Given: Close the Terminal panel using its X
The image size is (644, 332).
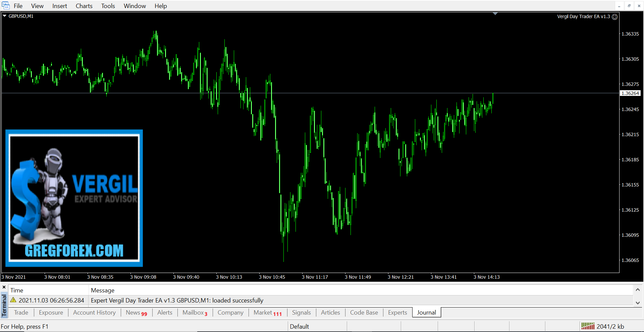Looking at the screenshot, I should pyautogui.click(x=4, y=287).
